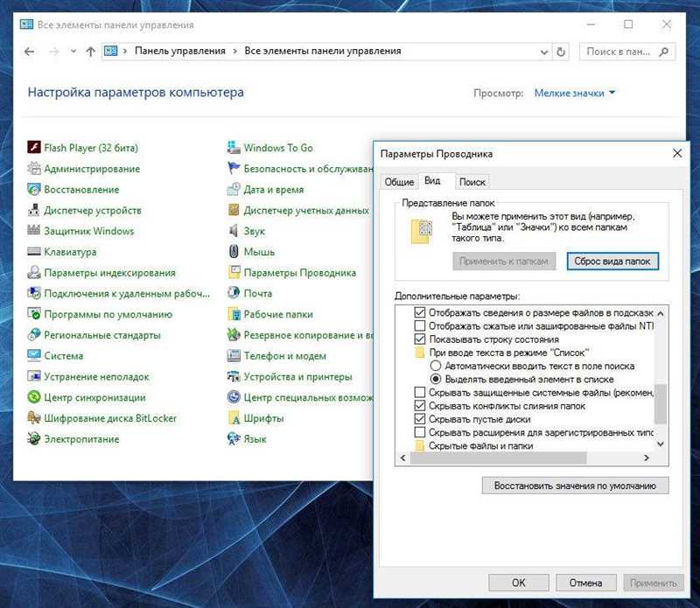The height and width of the screenshot is (608, 700).
Task: Click the Восстановление icon
Action: coord(34,189)
